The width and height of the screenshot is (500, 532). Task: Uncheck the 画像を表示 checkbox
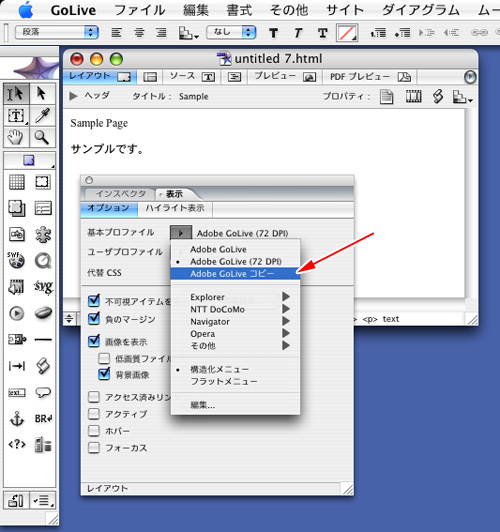click(94, 341)
